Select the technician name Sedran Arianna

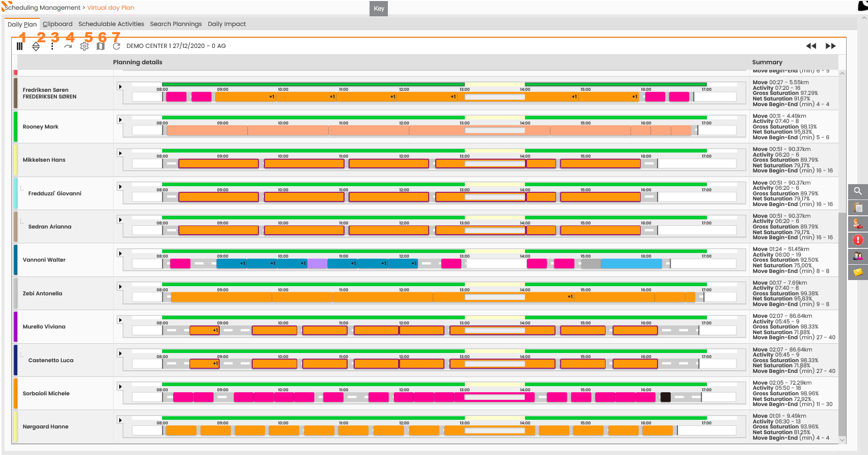coord(50,226)
